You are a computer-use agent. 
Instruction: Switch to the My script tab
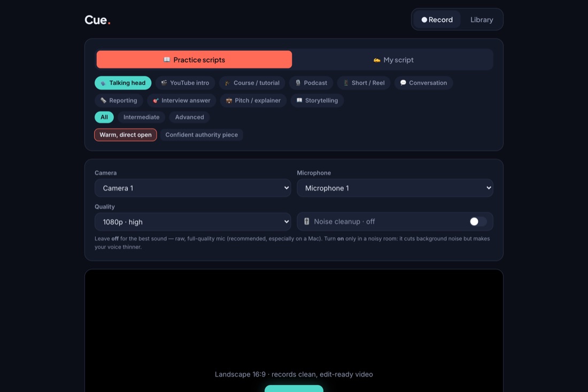(393, 60)
